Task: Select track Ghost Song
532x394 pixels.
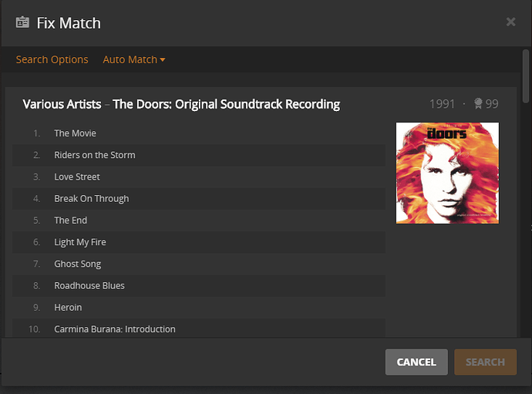Action: coord(199,264)
